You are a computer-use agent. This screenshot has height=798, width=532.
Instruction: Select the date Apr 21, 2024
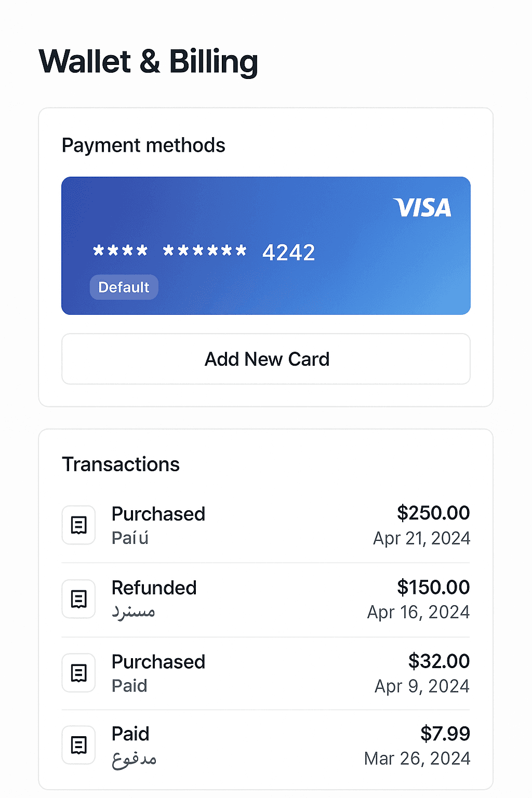(421, 538)
